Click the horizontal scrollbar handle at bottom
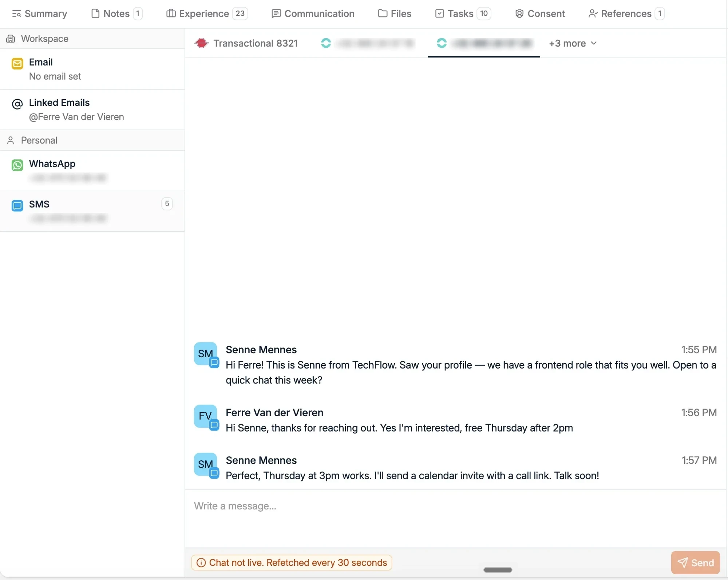Image resolution: width=728 pixels, height=580 pixels. [498, 570]
